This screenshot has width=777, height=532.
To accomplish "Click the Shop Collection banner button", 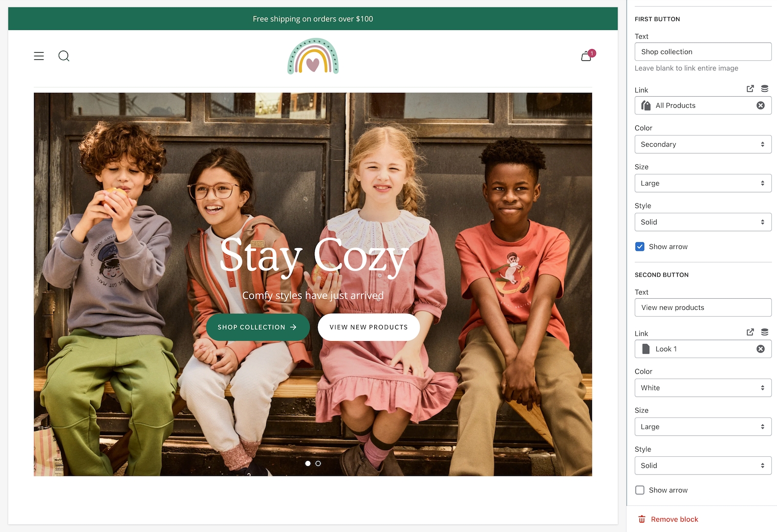I will click(x=257, y=327).
